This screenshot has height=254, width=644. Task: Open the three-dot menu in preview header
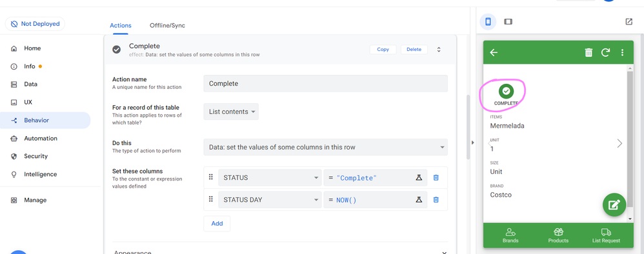[x=622, y=52]
